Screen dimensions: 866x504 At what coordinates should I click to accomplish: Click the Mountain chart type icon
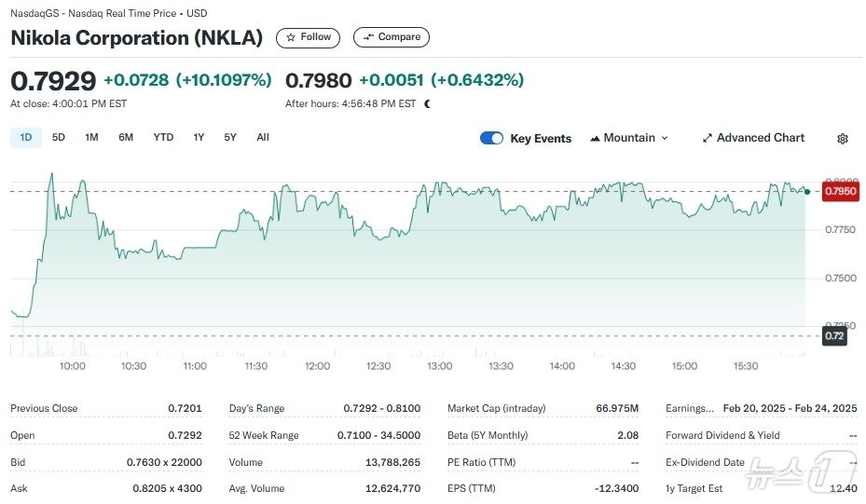point(595,138)
